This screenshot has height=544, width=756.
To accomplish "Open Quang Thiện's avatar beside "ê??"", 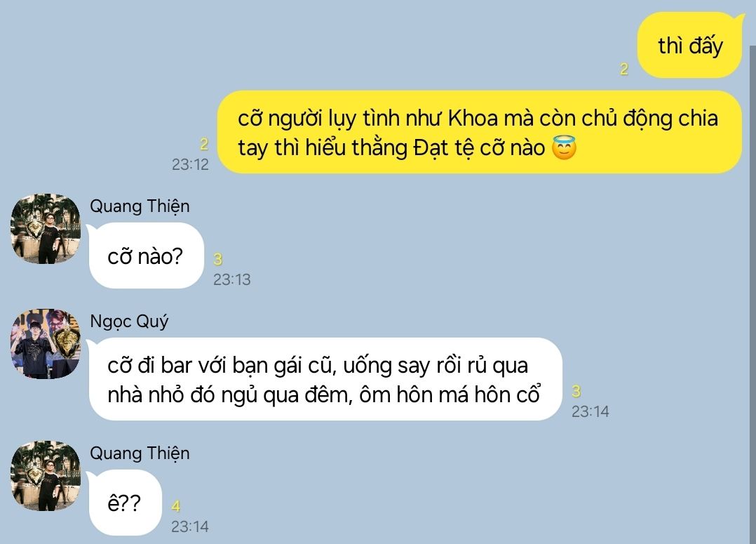I will [46, 476].
